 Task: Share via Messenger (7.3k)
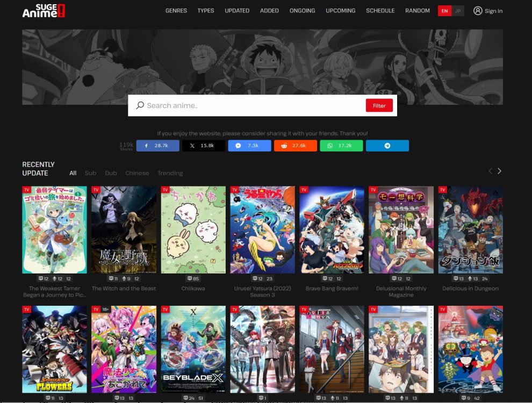click(x=249, y=146)
